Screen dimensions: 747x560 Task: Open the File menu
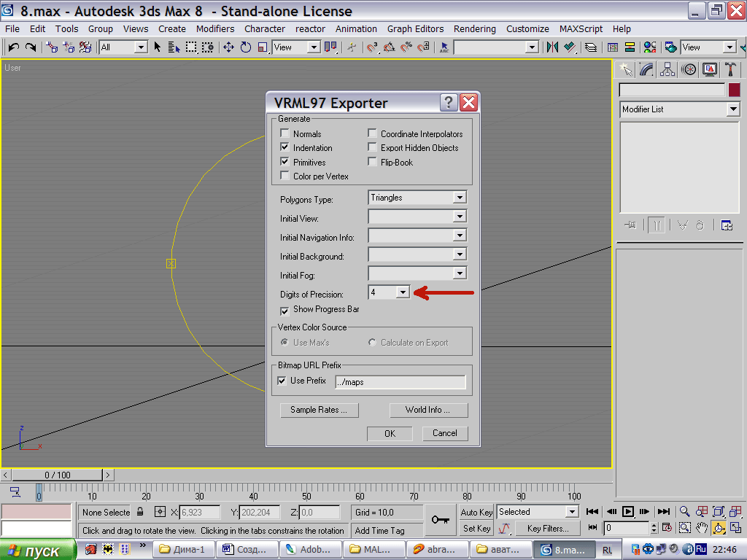tap(12, 29)
